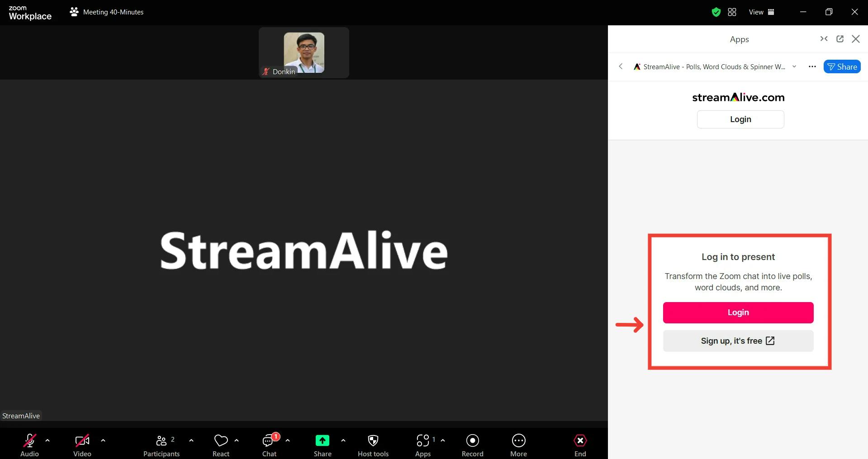Image resolution: width=868 pixels, height=459 pixels.
Task: Open the StreamAlive app title dropdown
Action: (x=794, y=67)
